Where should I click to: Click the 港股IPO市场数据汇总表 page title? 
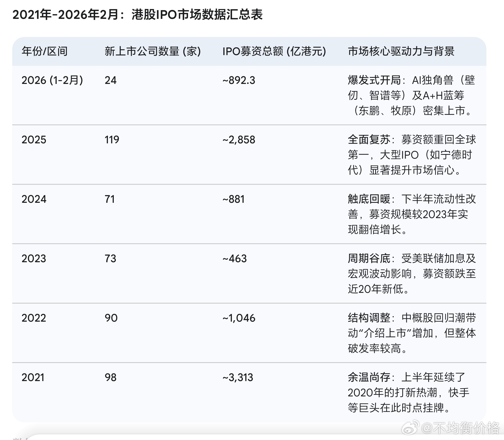click(197, 15)
